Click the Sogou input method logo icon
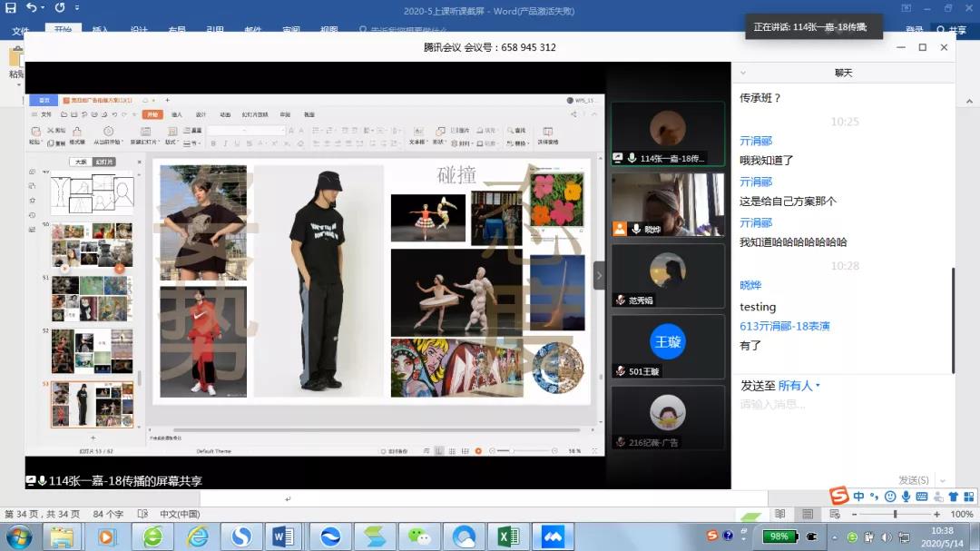This screenshot has width=980, height=551. [x=839, y=496]
